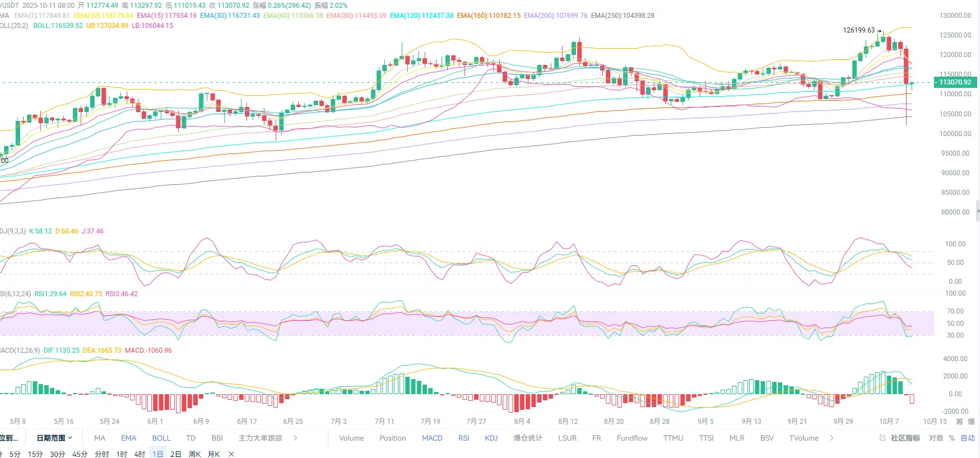Select the 2日 two-day timeframe

176,454
